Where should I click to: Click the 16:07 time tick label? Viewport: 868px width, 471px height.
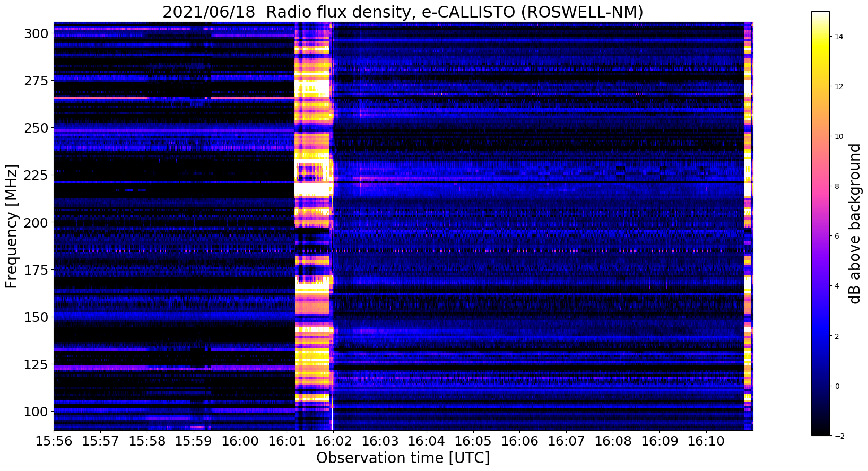(x=566, y=441)
